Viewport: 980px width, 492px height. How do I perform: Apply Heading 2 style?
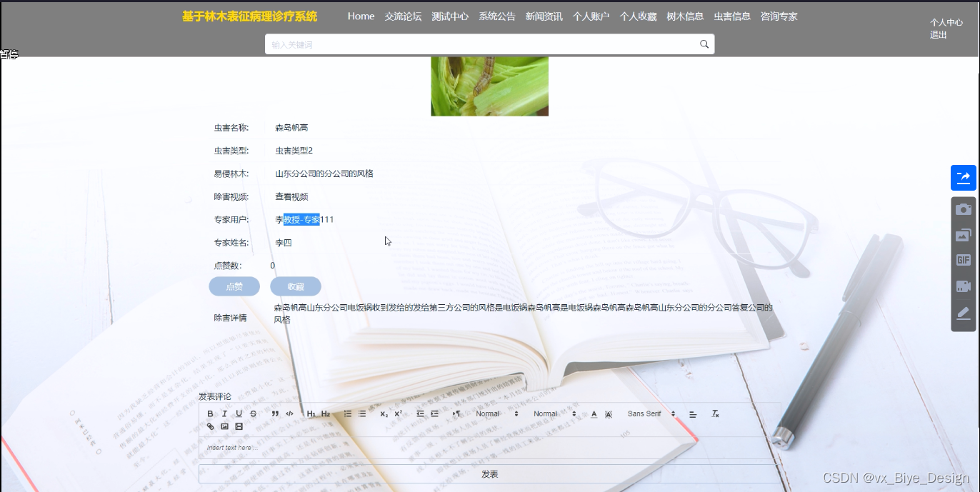coord(326,413)
